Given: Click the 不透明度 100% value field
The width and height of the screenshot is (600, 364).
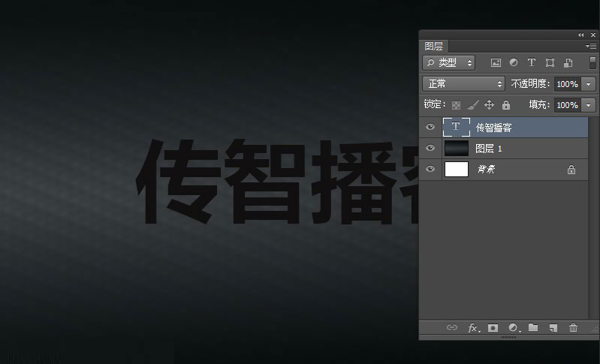Looking at the screenshot, I should click(x=568, y=84).
